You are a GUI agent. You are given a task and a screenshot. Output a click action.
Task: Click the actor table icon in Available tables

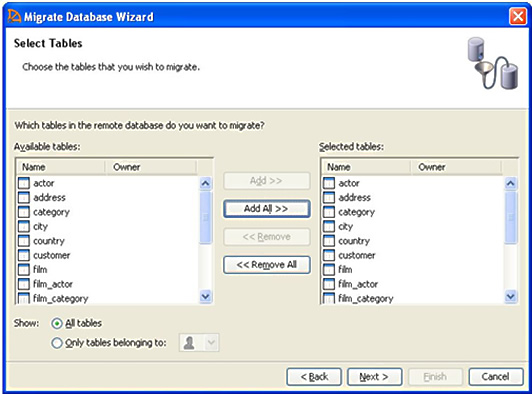coord(24,183)
